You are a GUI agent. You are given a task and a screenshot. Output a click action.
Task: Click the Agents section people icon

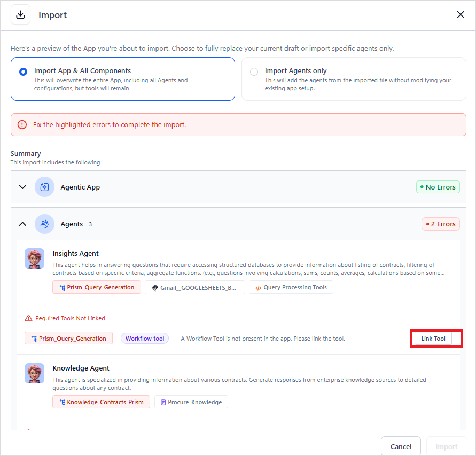[x=44, y=224]
